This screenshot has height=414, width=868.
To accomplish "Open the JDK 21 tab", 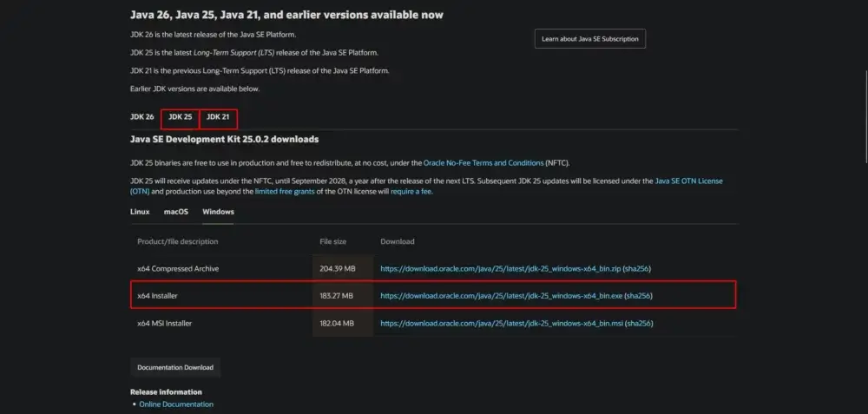I will (218, 116).
